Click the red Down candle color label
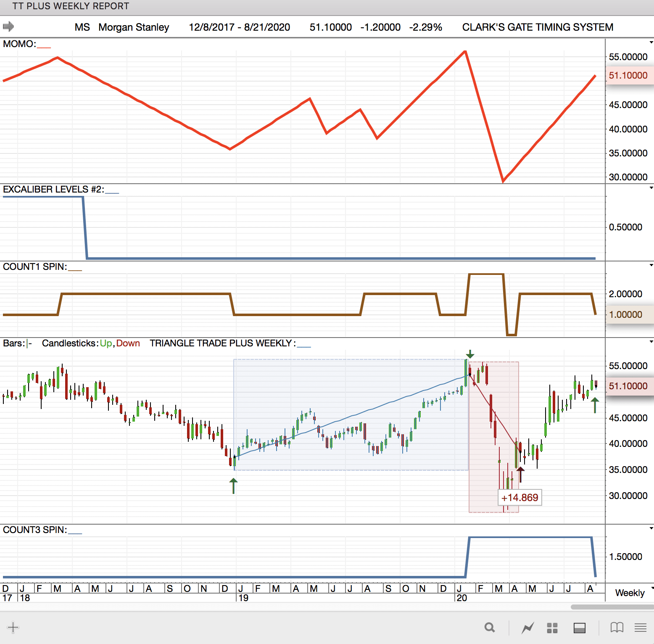Viewport: 654px width, 644px height. (128, 343)
